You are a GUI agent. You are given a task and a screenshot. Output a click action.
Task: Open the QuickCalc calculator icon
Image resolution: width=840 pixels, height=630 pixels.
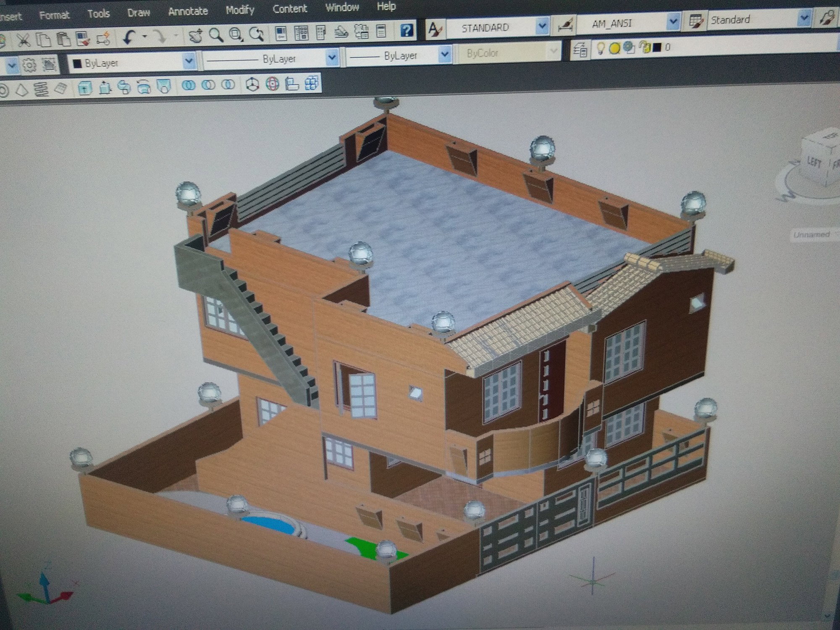click(381, 31)
